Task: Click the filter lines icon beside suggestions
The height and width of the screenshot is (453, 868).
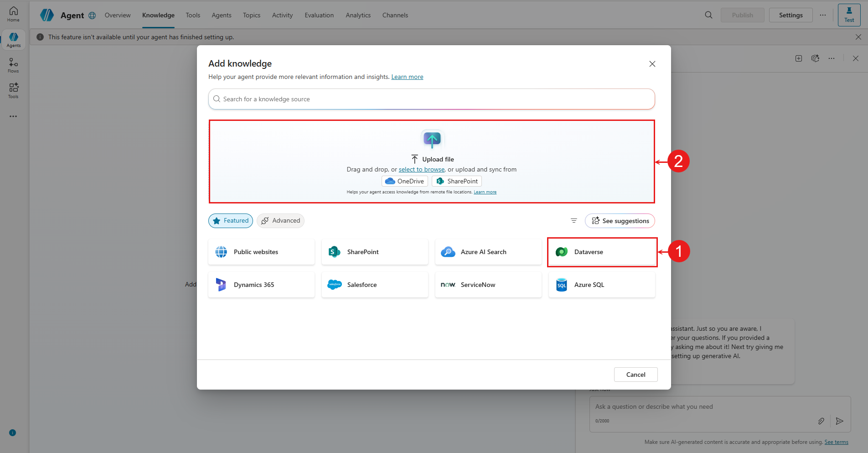Action: [x=574, y=221]
